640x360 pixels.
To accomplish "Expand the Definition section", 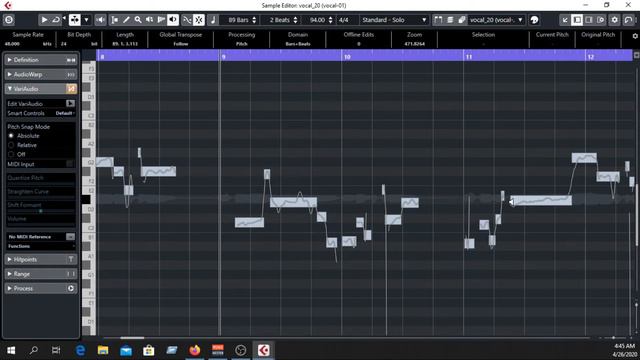I will pyautogui.click(x=9, y=60).
